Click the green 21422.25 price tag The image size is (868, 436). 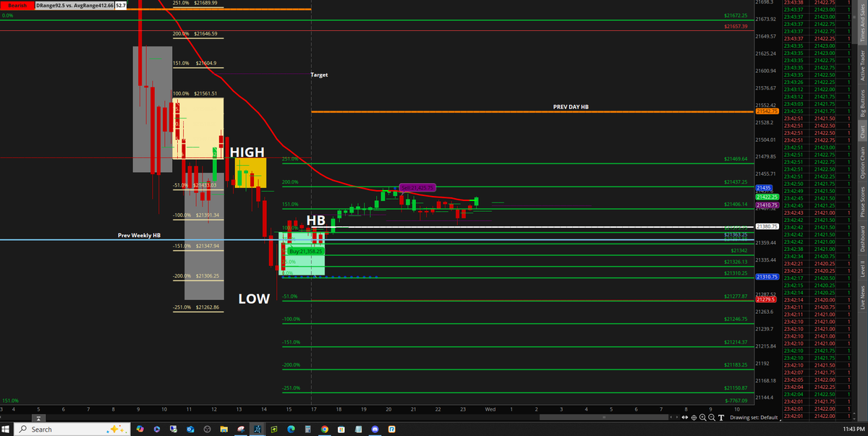pyautogui.click(x=766, y=197)
